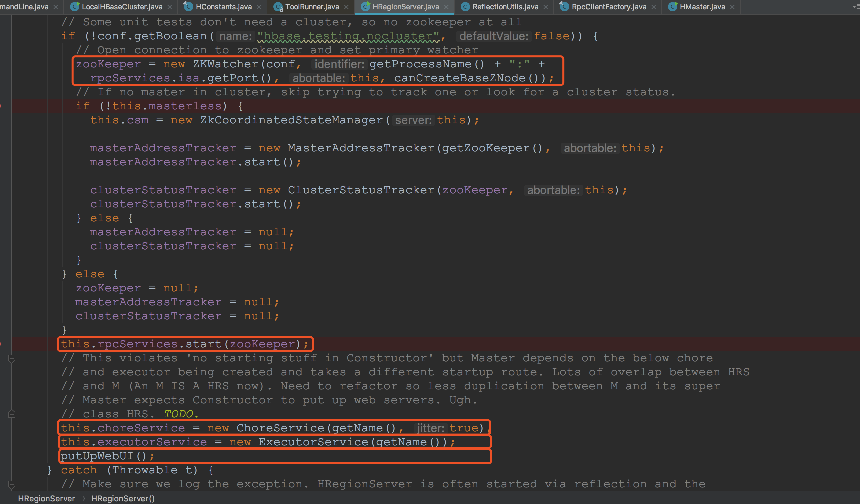Click the 'defaultValue:' parameter hint
860x504 pixels.
point(493,36)
